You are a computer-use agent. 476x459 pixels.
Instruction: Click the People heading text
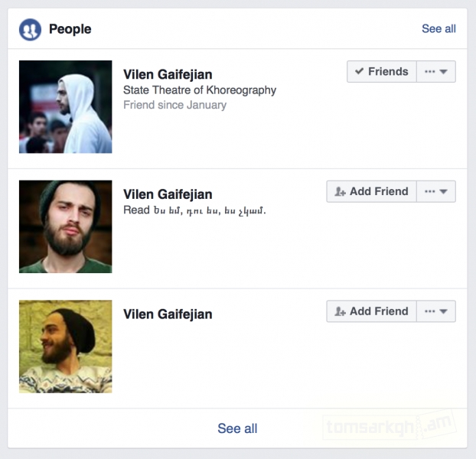click(x=70, y=29)
